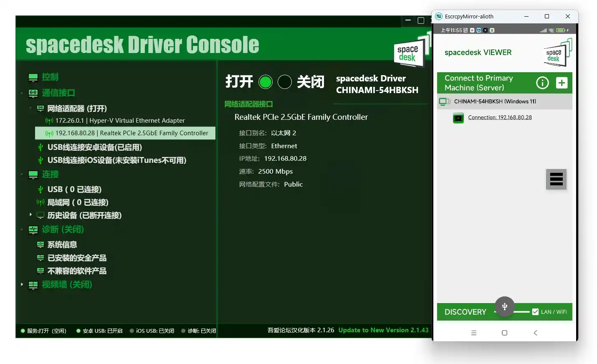Collapse the 网络适配器 (打开) tree node
This screenshot has width=597, height=364.
pyautogui.click(x=30, y=108)
